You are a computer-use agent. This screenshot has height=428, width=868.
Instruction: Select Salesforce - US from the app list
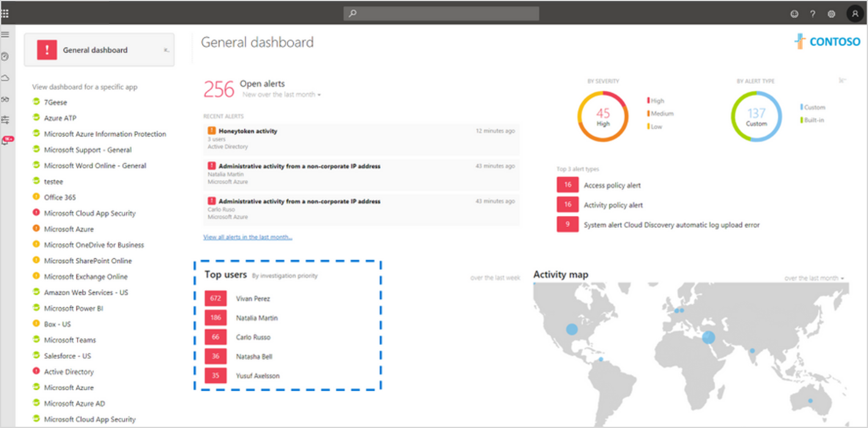click(x=67, y=355)
